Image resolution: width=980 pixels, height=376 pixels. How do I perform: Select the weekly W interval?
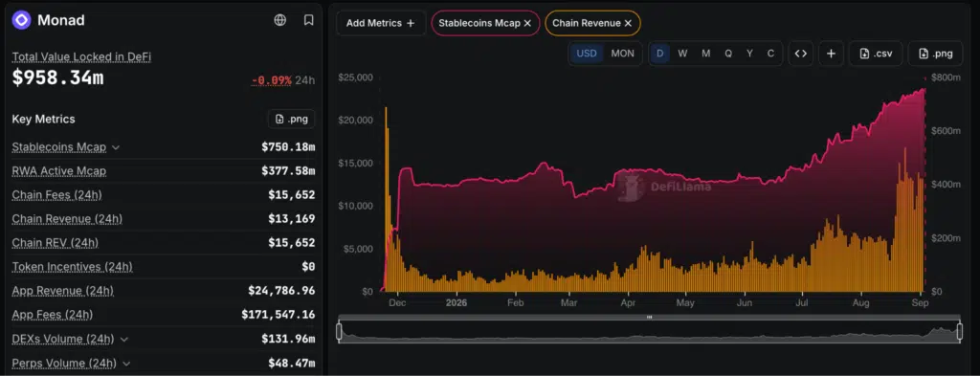682,53
